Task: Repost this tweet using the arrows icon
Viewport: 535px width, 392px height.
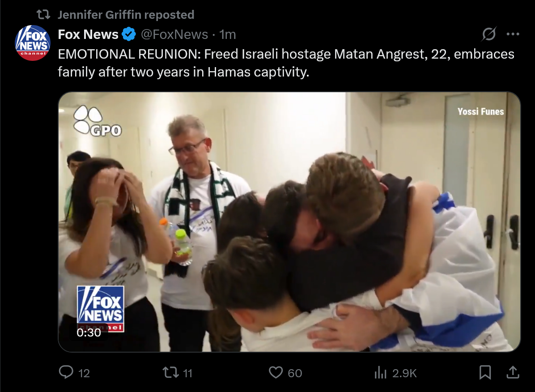Action: tap(170, 372)
